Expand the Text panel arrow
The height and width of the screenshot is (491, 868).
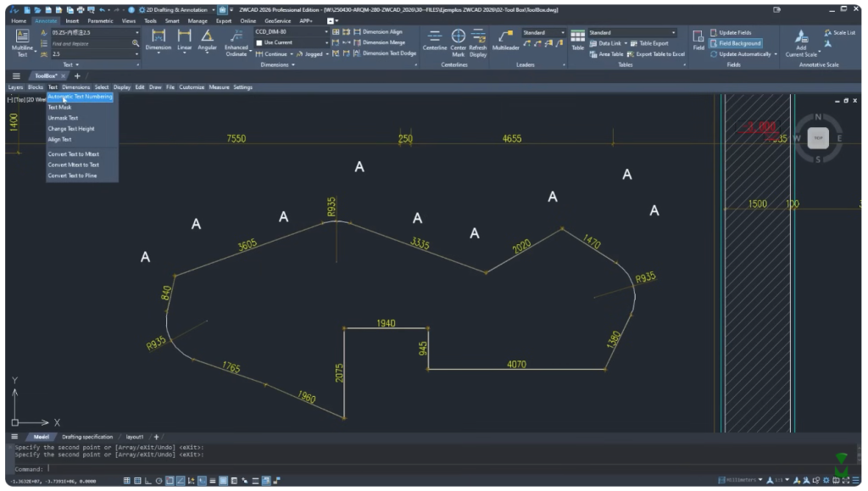click(x=77, y=64)
